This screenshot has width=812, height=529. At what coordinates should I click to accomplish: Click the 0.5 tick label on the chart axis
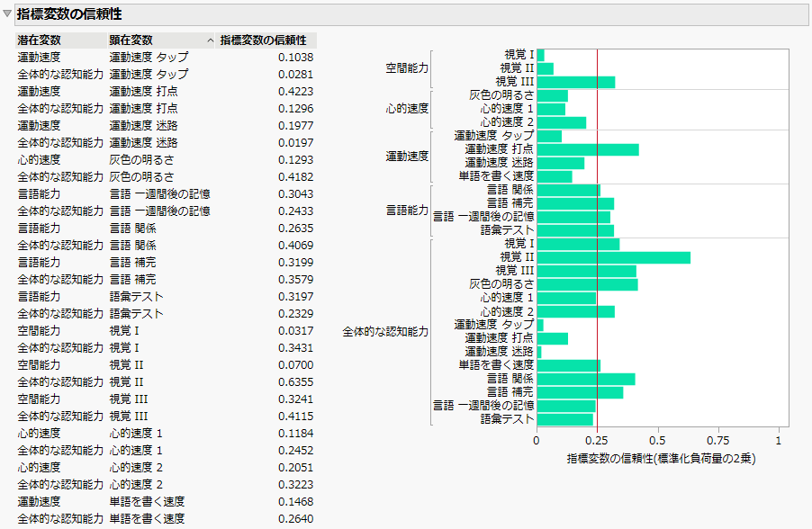pos(658,441)
